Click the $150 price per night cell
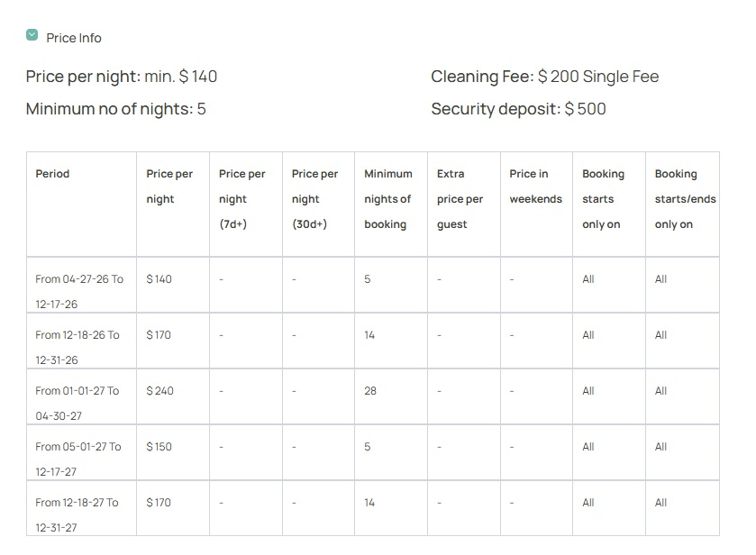The image size is (756, 555). 173,452
